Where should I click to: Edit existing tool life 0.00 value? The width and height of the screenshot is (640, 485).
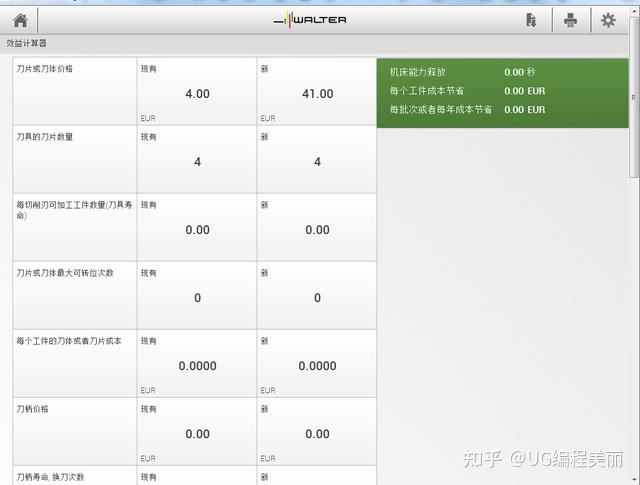197,228
